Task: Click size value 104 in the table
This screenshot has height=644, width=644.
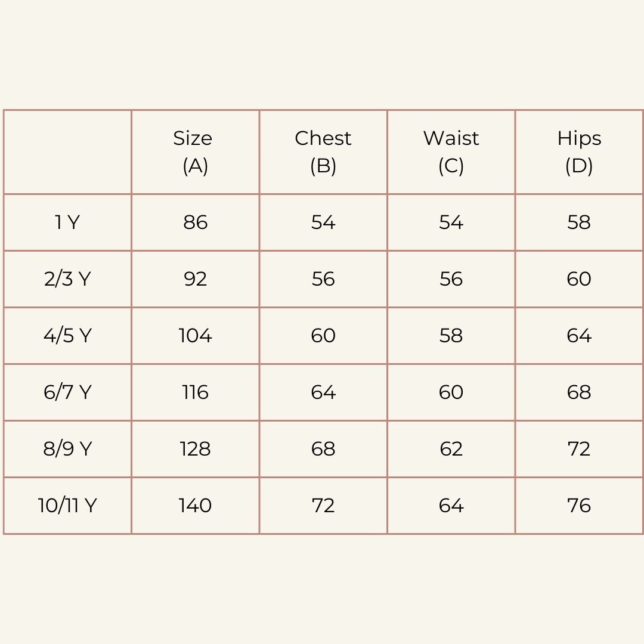Action: tap(195, 336)
